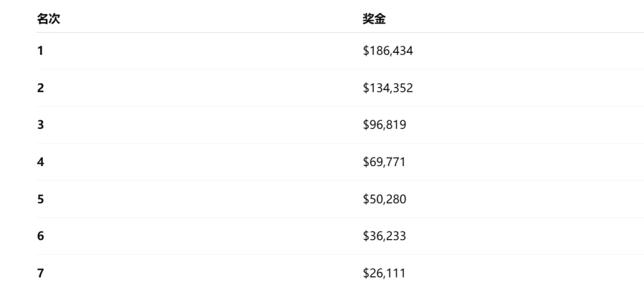Viewport: 644px width, 302px height.
Task: Click the $36,233 prize amount
Action: 384,237
